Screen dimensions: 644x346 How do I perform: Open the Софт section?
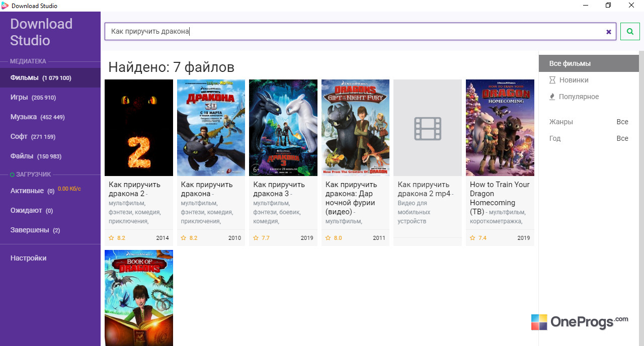click(x=50, y=136)
